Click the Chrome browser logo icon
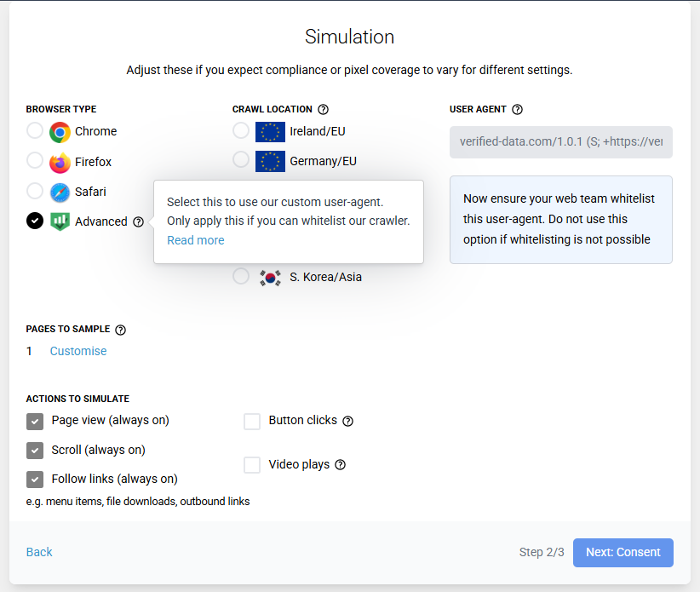The width and height of the screenshot is (700, 592). [60, 131]
